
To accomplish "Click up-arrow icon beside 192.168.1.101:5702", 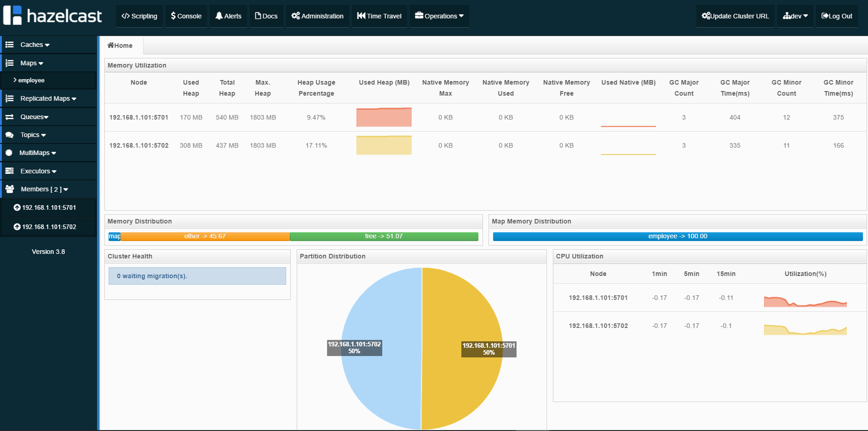I will click(17, 227).
